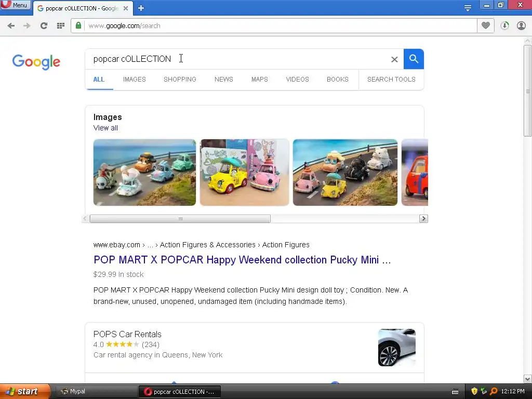Screen dimensions: 532x399
Task: Open the partially visible red car thumbnail
Action: pyautogui.click(x=415, y=172)
